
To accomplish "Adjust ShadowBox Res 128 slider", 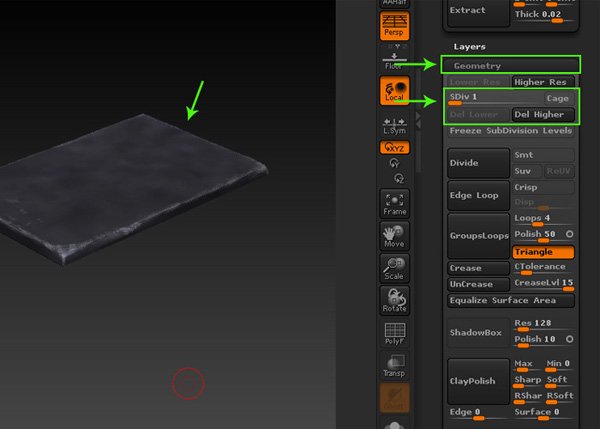I will 543,325.
